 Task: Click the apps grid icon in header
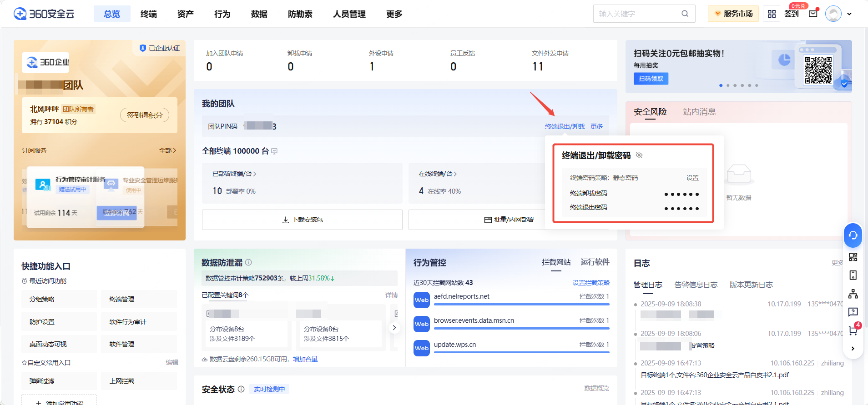click(x=772, y=14)
